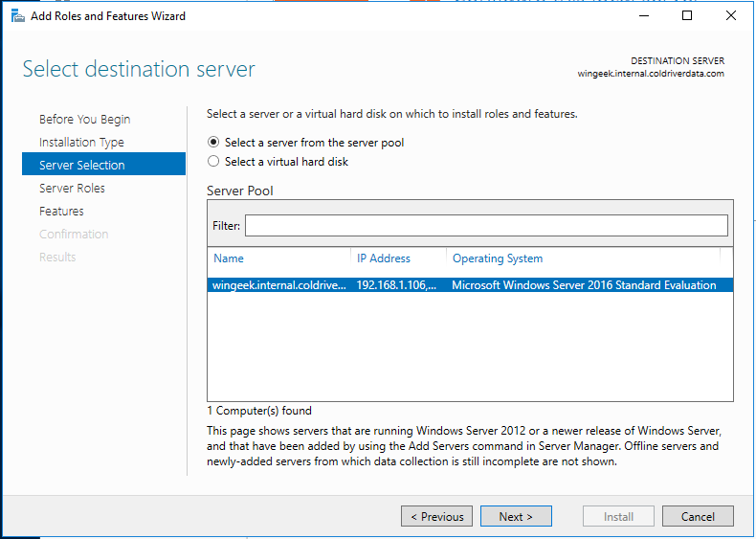Open Server Selection step in sidebar
Screen dimensions: 756x539
point(82,166)
